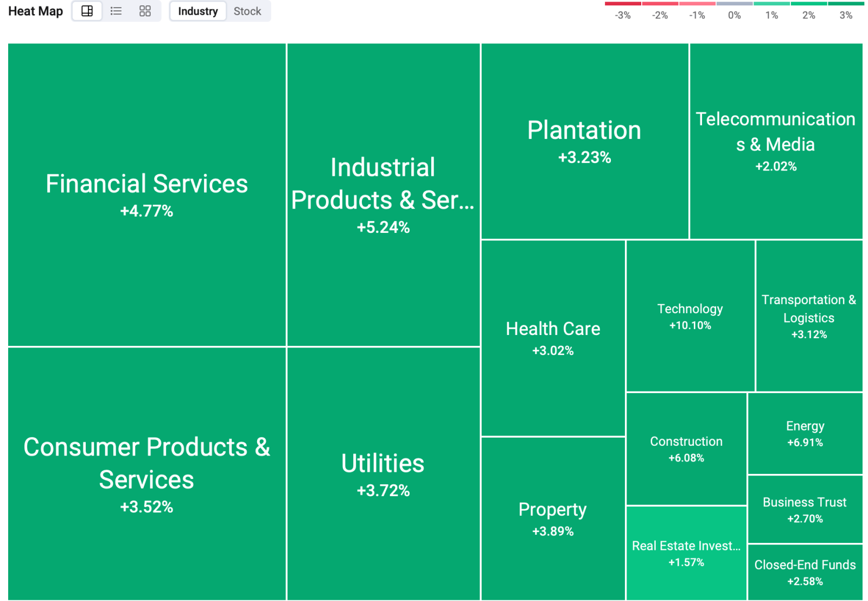
Task: Click the Heat Map title text
Action: [x=36, y=11]
